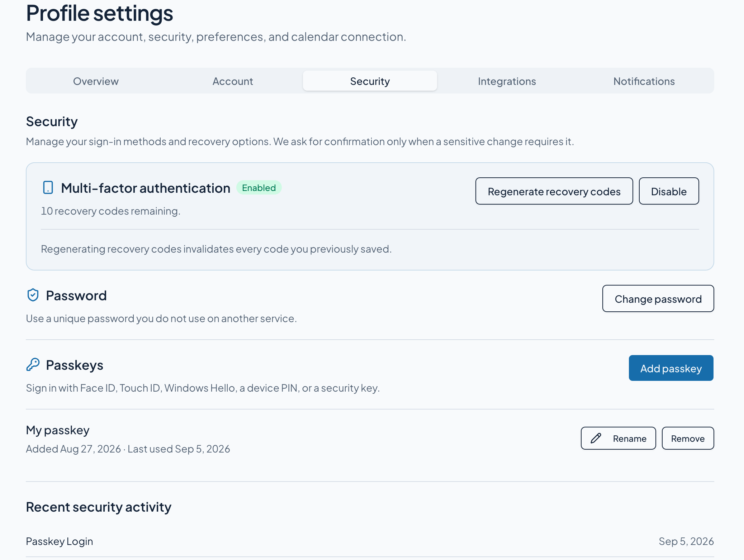The width and height of the screenshot is (744, 560).
Task: Open the Overview tab
Action: click(x=96, y=81)
